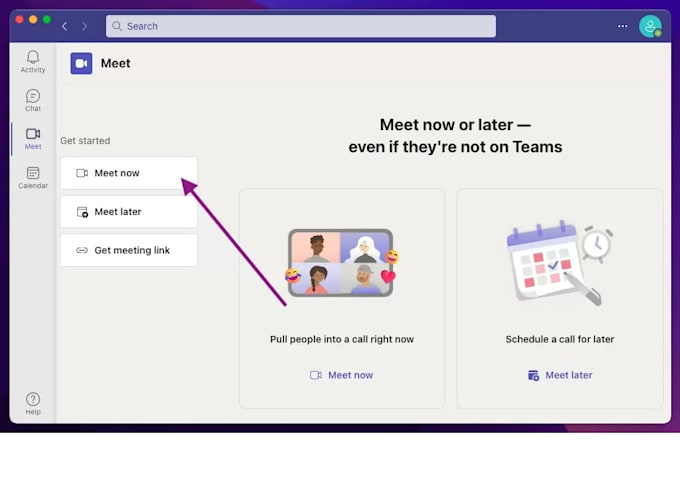Screen dimensions: 680x484
Task: Start a meeting with Meet now under Get started
Action: 129,173
